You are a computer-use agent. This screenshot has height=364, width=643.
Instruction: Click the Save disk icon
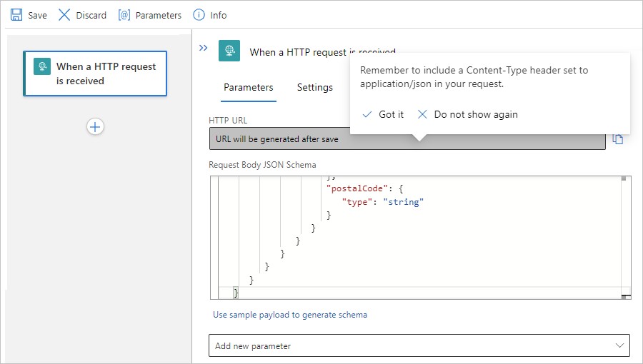coord(16,15)
